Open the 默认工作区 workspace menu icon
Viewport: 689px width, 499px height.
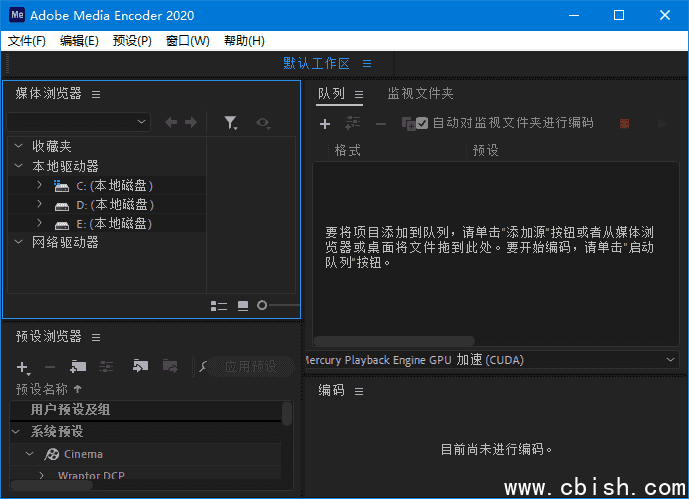pyautogui.click(x=367, y=64)
